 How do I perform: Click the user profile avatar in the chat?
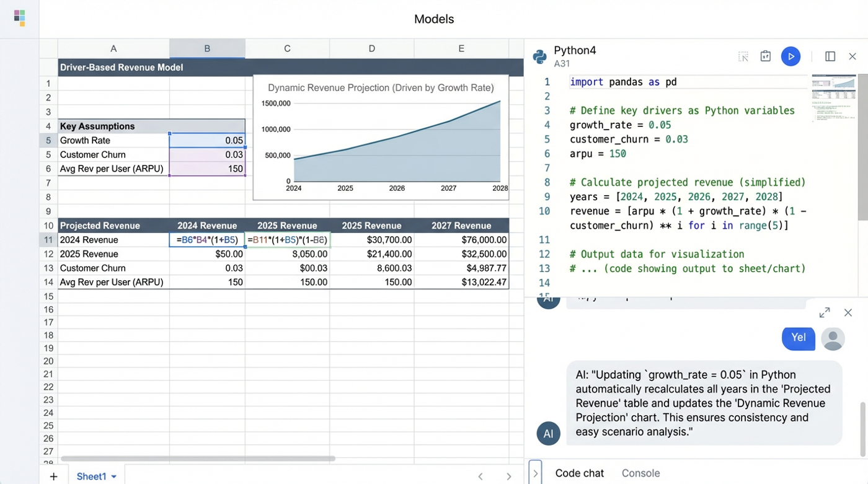[833, 339]
